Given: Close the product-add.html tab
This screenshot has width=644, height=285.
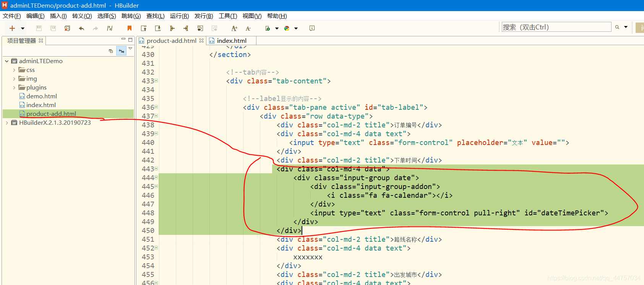Looking at the screenshot, I should 201,41.
